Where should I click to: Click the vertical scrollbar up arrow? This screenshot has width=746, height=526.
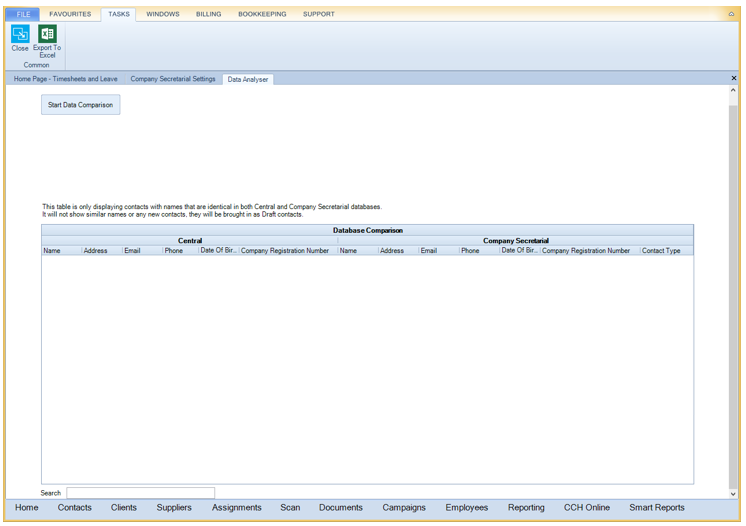[x=733, y=90]
